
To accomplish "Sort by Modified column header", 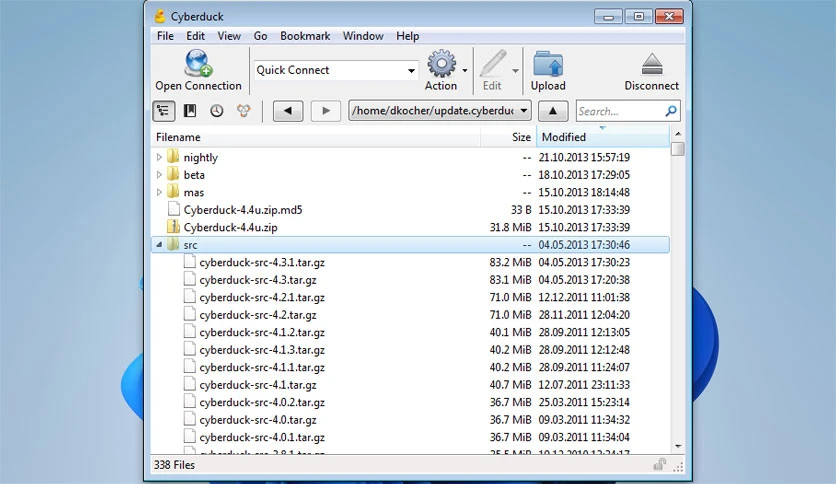I will (602, 137).
